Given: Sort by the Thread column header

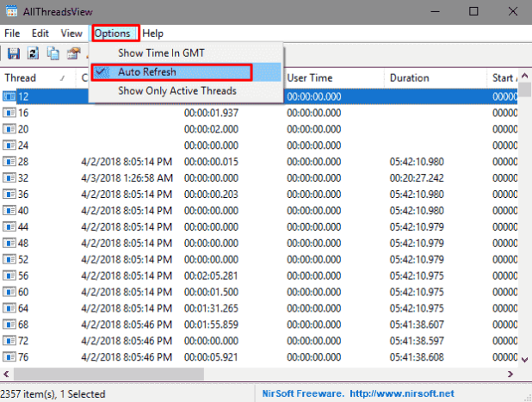Looking at the screenshot, I should 37,78.
